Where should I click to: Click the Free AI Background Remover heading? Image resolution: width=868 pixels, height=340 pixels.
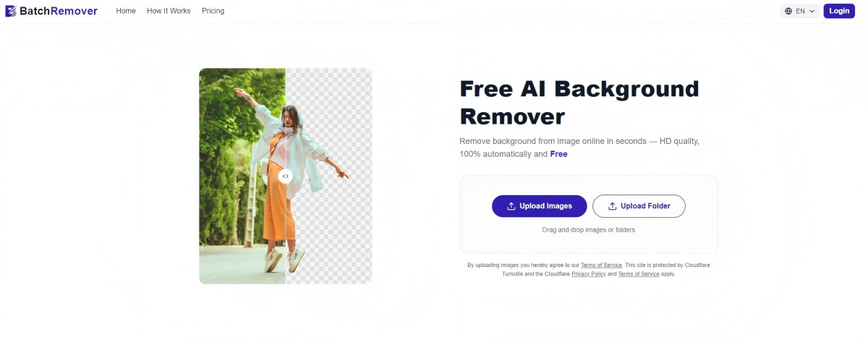(579, 102)
